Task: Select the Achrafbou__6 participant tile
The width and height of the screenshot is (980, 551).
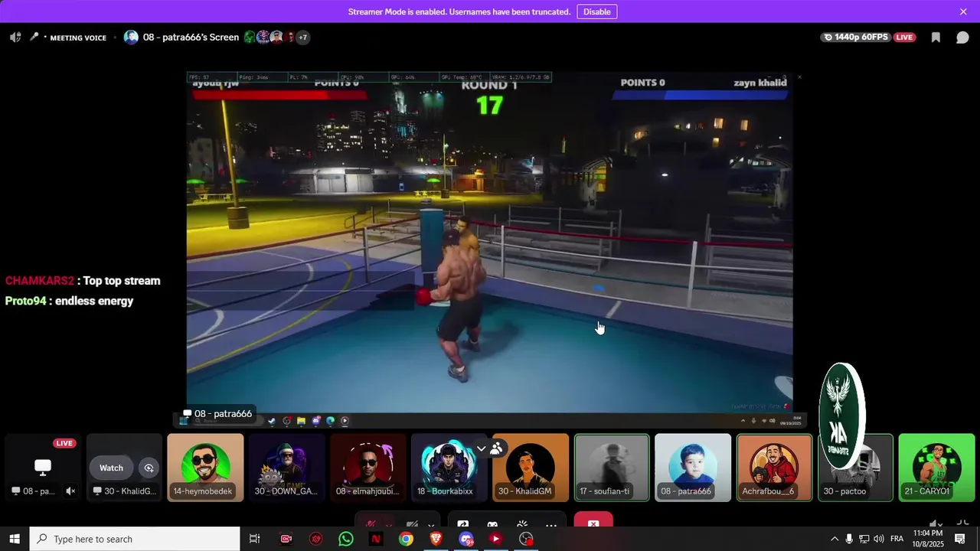Action: point(774,468)
